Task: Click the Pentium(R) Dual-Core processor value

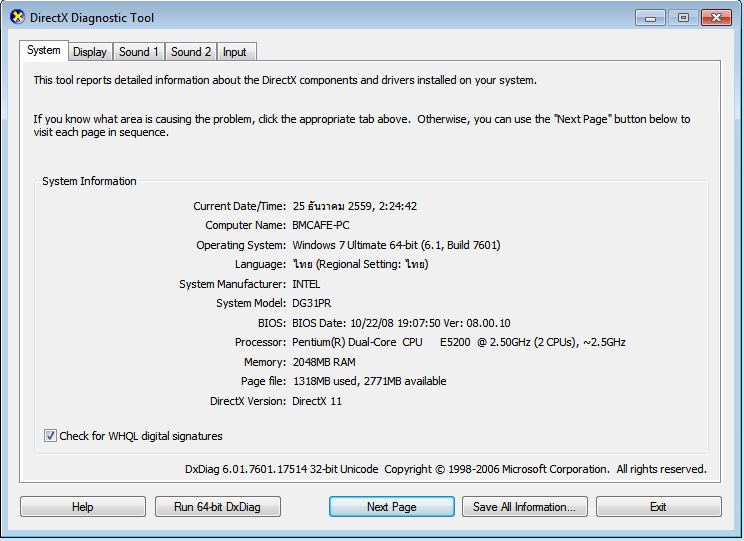Action: [x=458, y=342]
